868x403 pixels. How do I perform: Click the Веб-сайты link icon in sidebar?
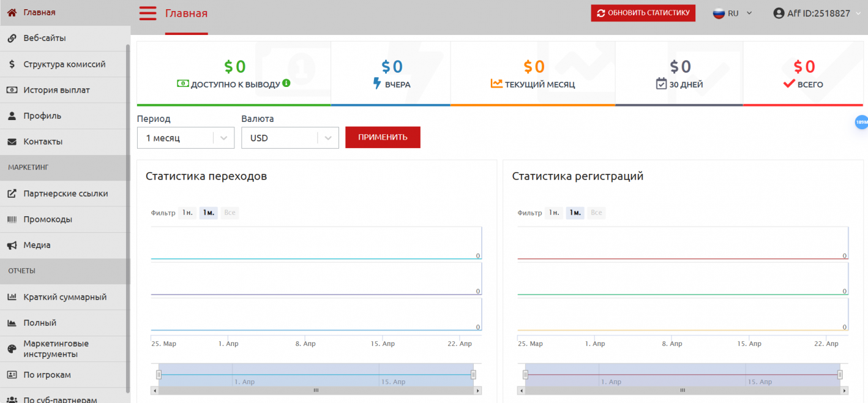[x=12, y=38]
